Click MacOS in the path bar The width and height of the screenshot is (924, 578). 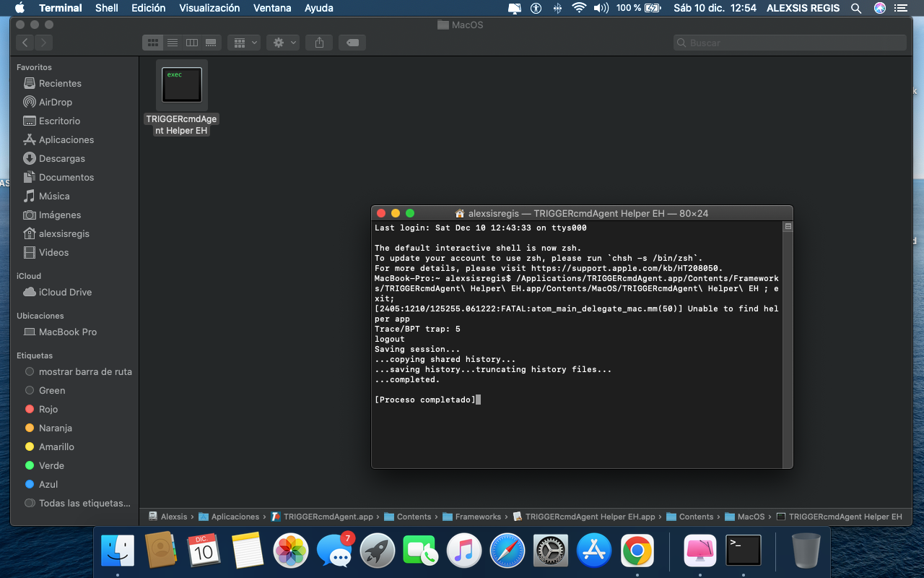coord(745,517)
